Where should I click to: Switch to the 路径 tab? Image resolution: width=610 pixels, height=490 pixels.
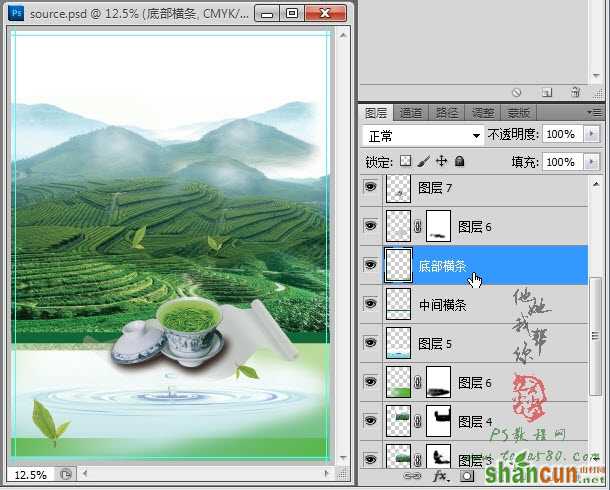[x=447, y=113]
